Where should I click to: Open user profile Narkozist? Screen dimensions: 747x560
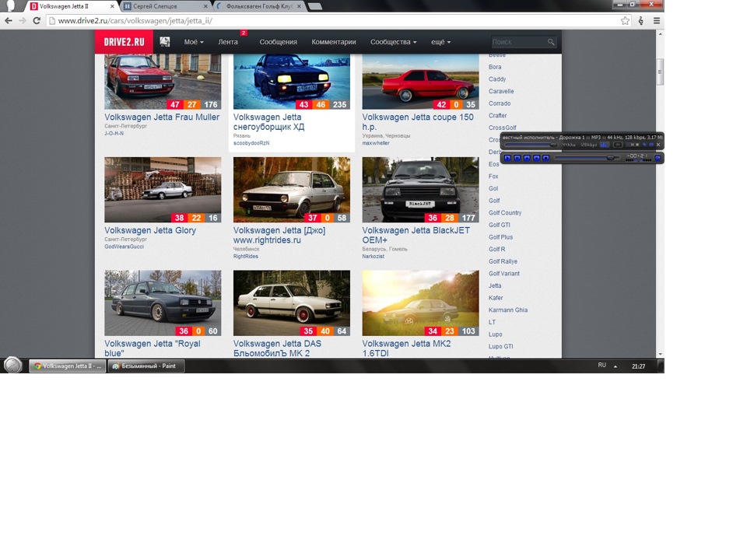[x=373, y=256]
